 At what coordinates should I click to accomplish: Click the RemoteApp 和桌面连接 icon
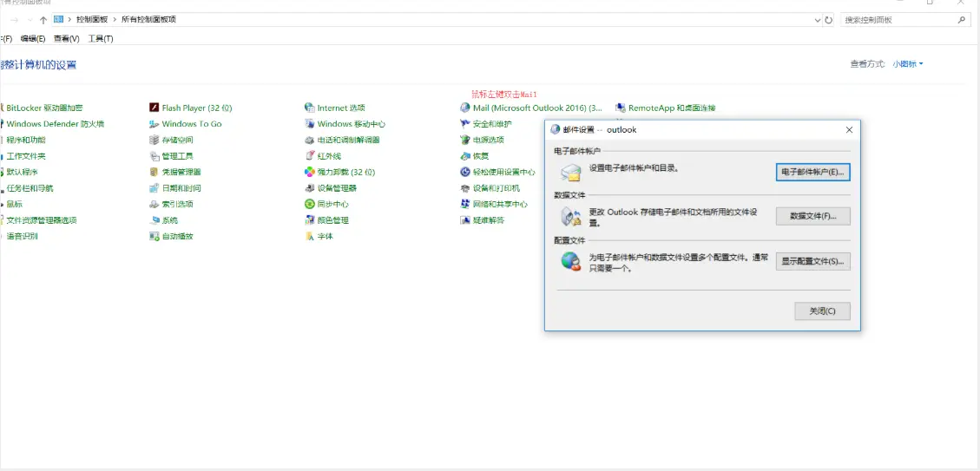click(x=621, y=108)
